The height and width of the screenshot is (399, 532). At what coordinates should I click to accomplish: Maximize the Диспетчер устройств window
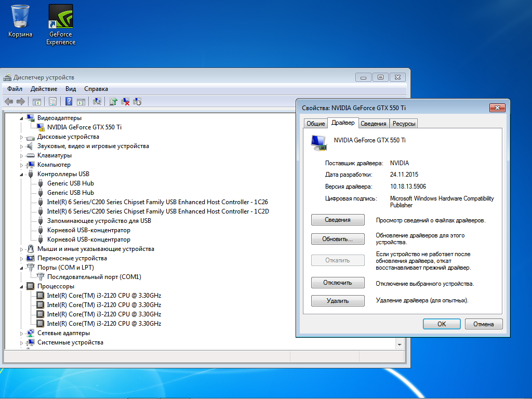pyautogui.click(x=380, y=77)
